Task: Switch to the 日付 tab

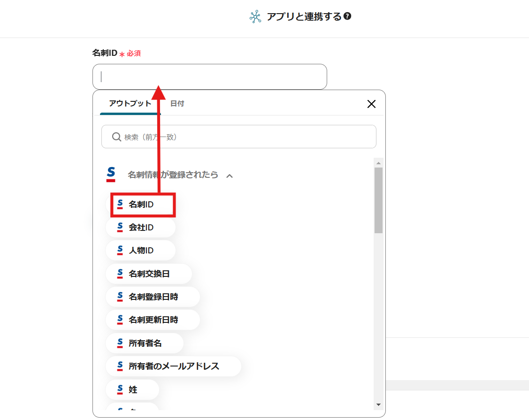Action: (x=177, y=104)
